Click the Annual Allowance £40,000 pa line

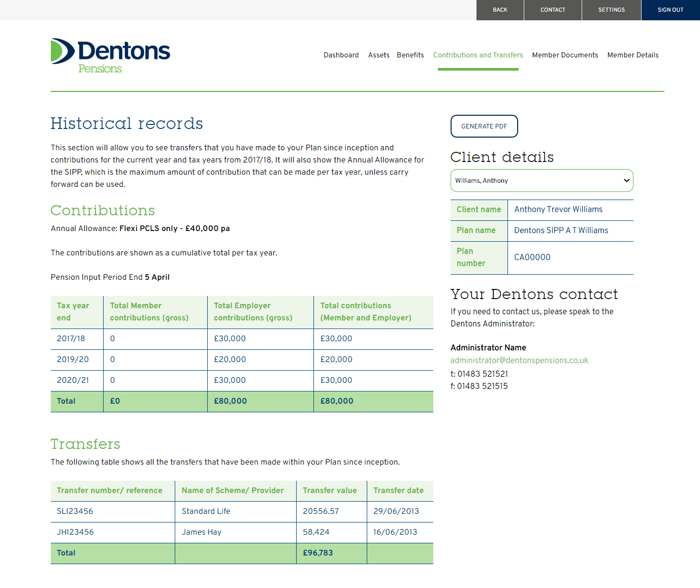(x=140, y=228)
